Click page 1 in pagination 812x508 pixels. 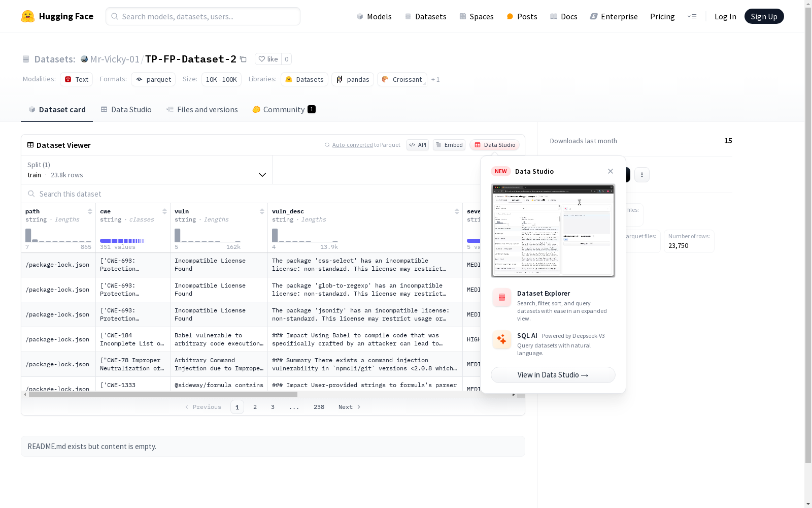tap(237, 407)
